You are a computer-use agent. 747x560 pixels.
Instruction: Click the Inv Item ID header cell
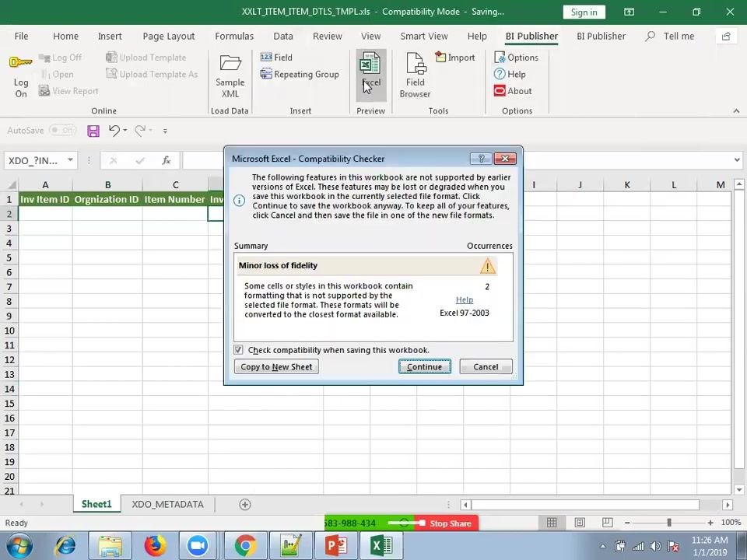(x=45, y=199)
